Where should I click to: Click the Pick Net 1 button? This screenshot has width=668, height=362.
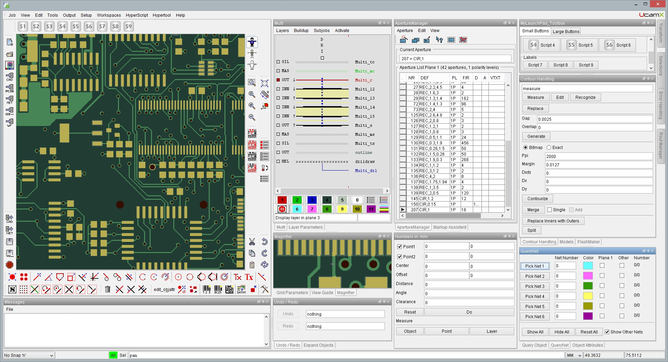[x=535, y=266]
